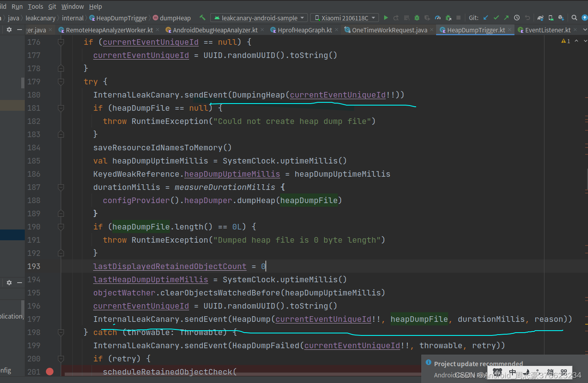Click line number 193 in gutter

coord(34,266)
